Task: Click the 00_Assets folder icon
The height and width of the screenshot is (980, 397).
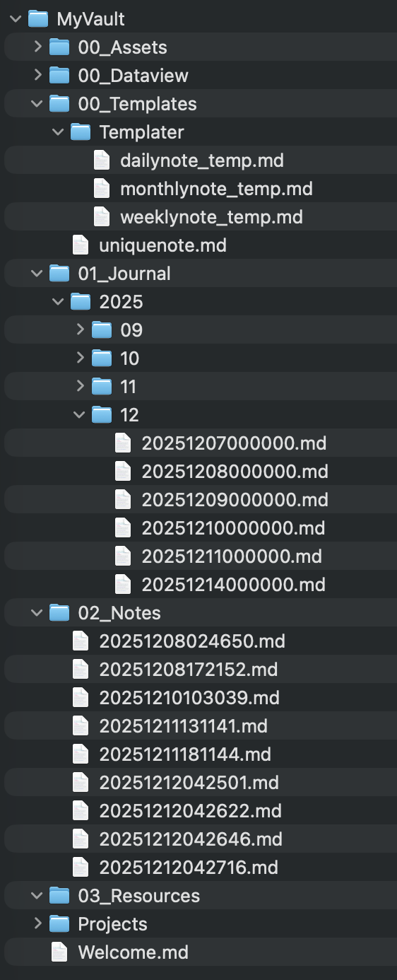Action: [x=59, y=47]
